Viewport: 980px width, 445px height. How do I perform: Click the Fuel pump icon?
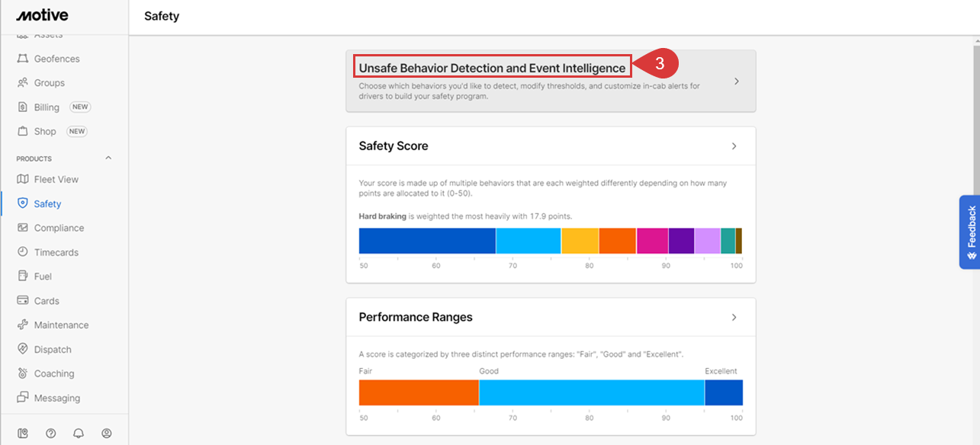tap(23, 277)
